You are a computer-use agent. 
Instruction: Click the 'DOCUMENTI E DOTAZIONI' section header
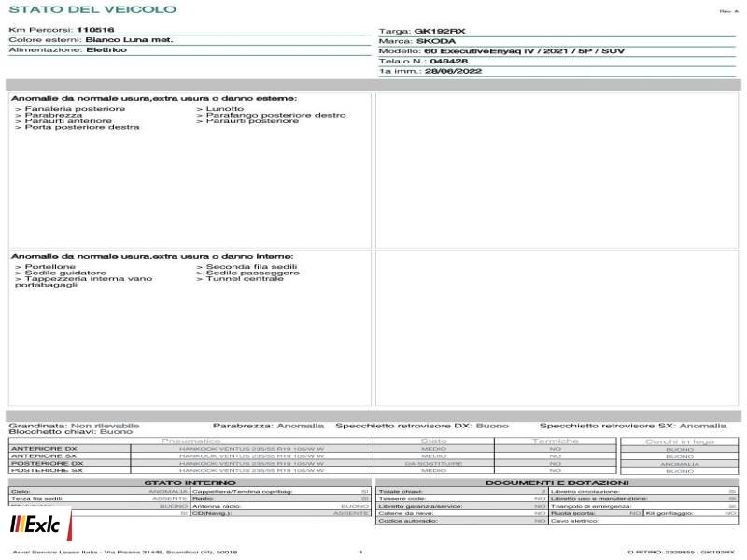point(557,483)
